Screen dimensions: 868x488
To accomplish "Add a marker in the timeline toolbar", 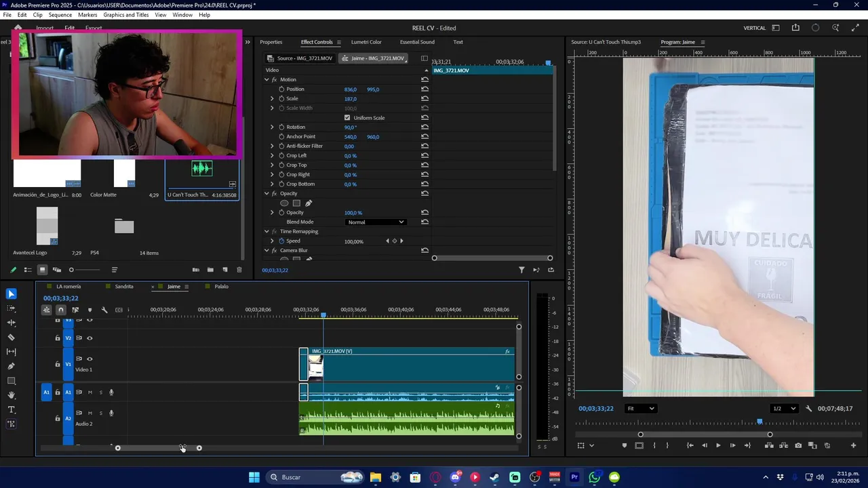I will [x=90, y=310].
